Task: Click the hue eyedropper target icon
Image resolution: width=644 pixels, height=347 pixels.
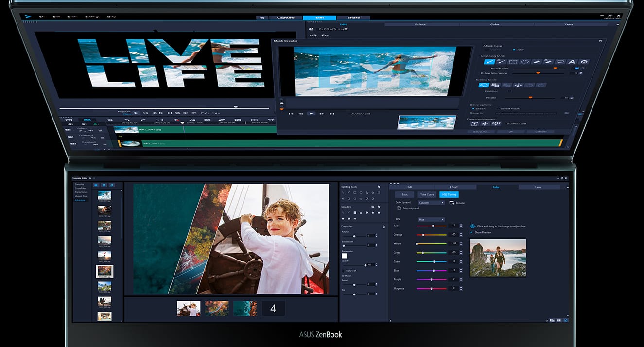Action: tap(472, 226)
